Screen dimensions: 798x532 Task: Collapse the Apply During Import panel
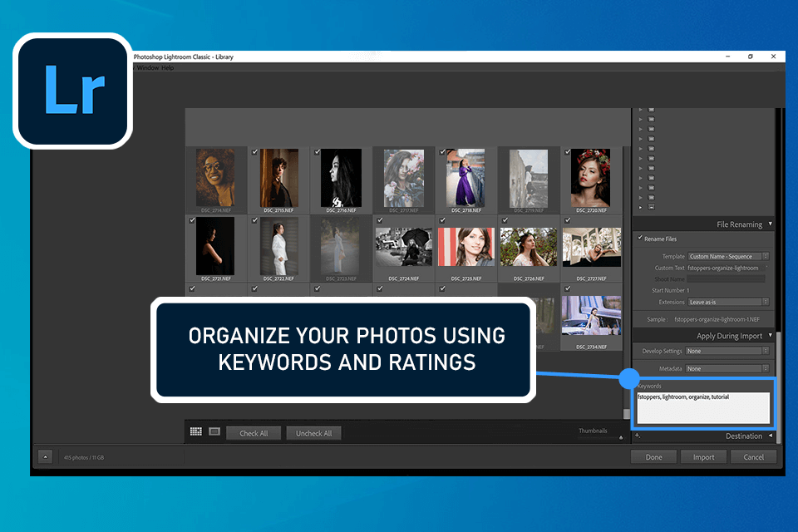coord(770,336)
